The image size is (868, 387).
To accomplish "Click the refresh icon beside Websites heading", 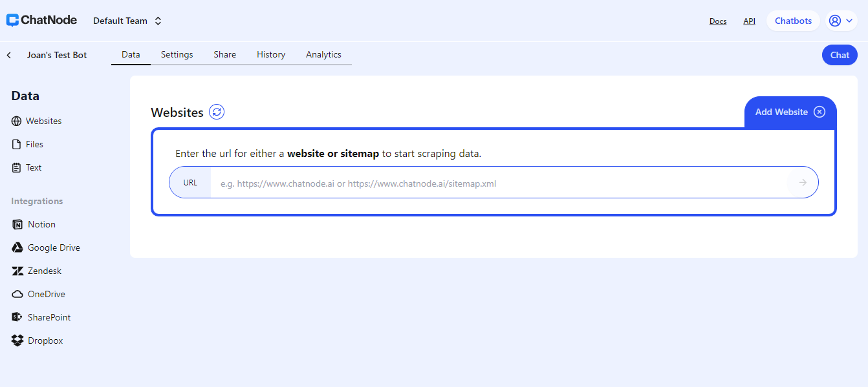I will point(217,112).
